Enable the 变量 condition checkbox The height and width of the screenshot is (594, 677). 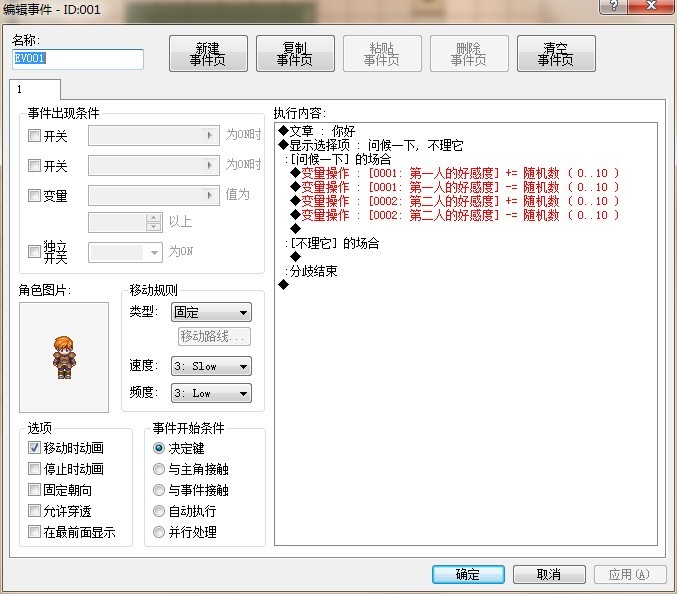(x=34, y=195)
